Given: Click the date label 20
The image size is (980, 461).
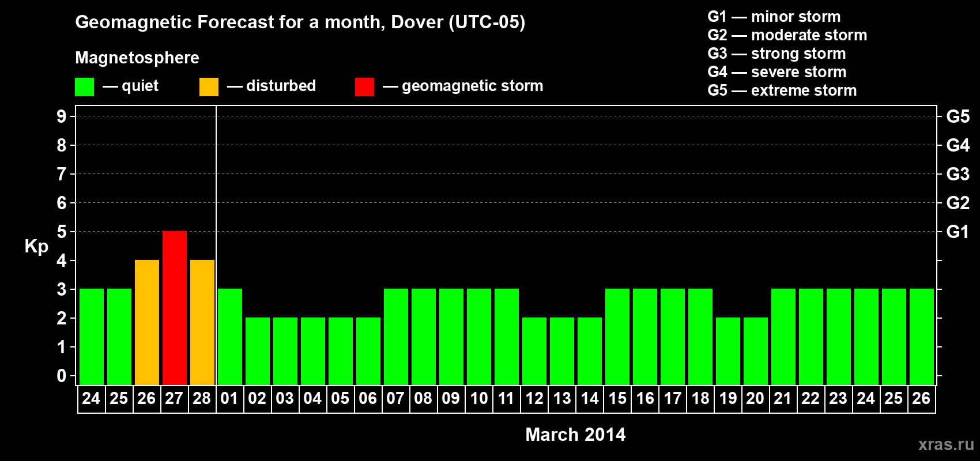Looking at the screenshot, I should [755, 399].
